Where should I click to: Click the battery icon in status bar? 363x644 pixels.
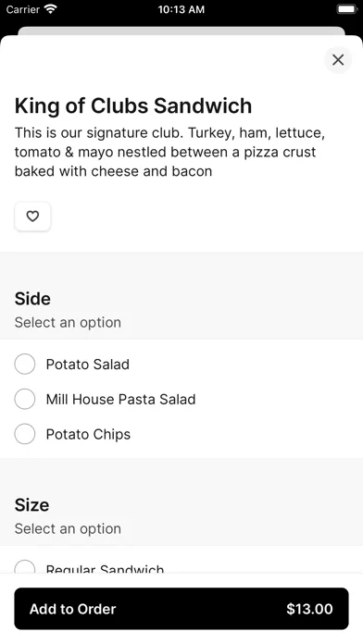coord(347,9)
